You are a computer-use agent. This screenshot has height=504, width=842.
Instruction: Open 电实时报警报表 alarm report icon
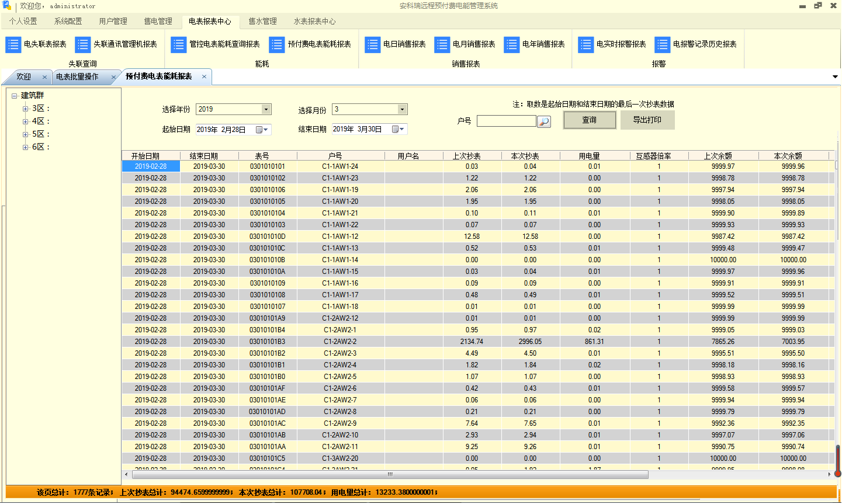point(586,44)
